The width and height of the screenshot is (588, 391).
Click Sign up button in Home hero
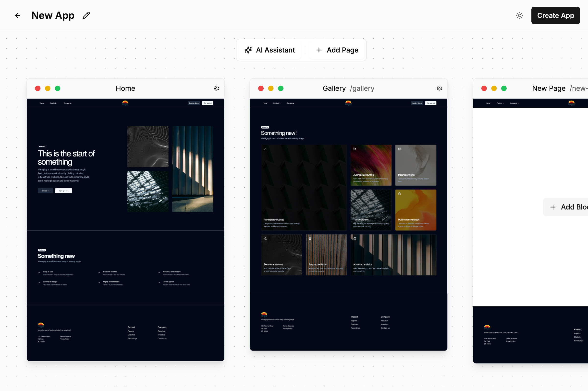[x=63, y=191]
